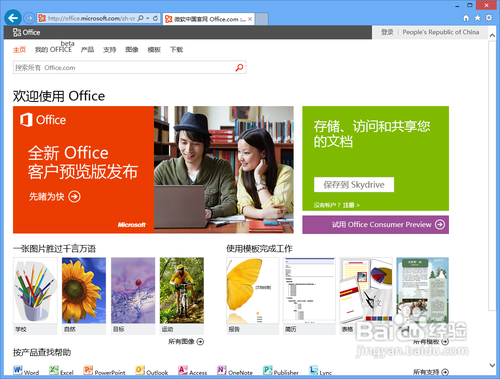Image resolution: width=500 pixels, height=379 pixels.
Task: Open 我的 OFFICE navigation item
Action: [53, 50]
